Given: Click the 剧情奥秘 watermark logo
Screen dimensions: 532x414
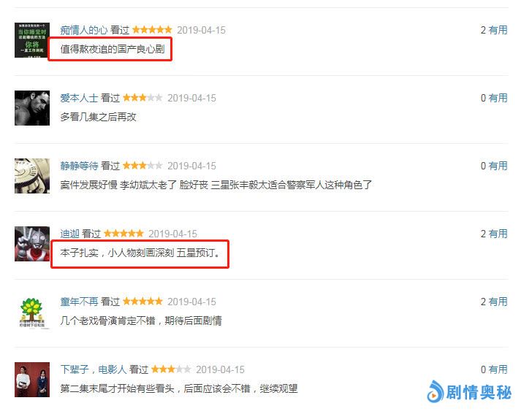Looking at the screenshot, I should 469,392.
